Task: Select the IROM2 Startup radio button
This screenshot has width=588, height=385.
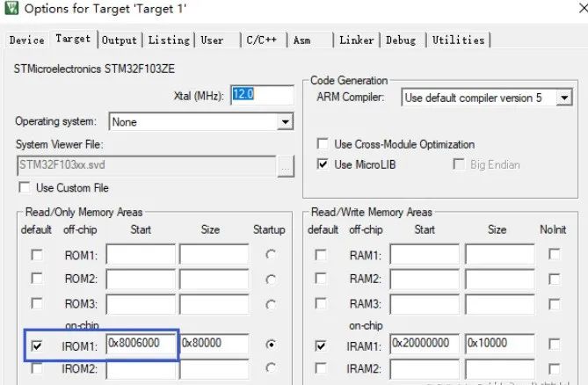Action: pos(271,367)
